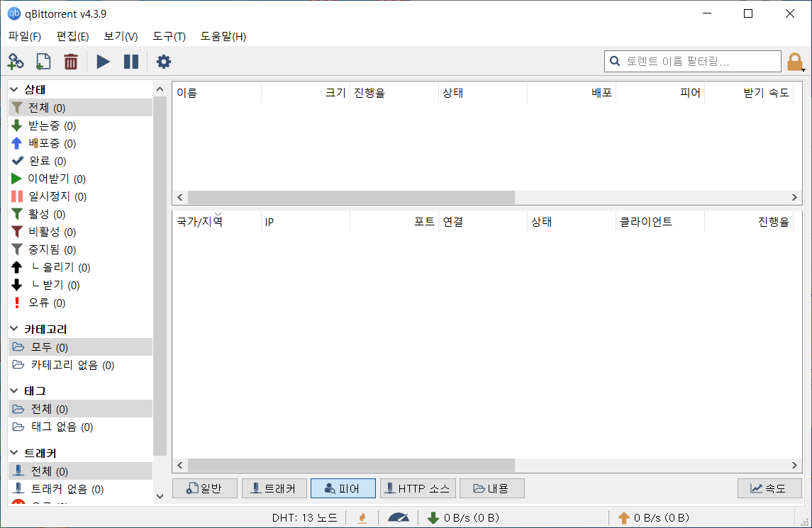The height and width of the screenshot is (528, 812).
Task: Open the 속도 graph tab
Action: [769, 488]
